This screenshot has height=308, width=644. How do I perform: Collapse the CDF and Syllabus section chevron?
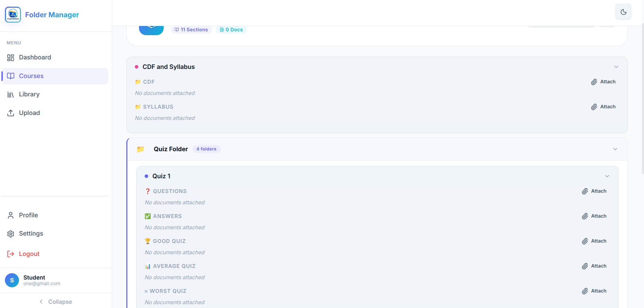point(616,67)
